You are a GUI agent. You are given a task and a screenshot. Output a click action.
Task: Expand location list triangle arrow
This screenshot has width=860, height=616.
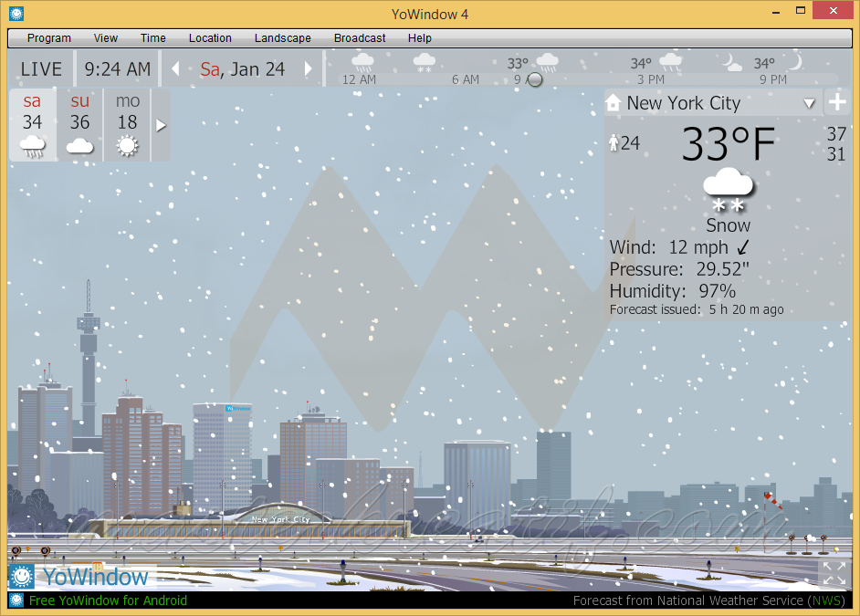[809, 104]
